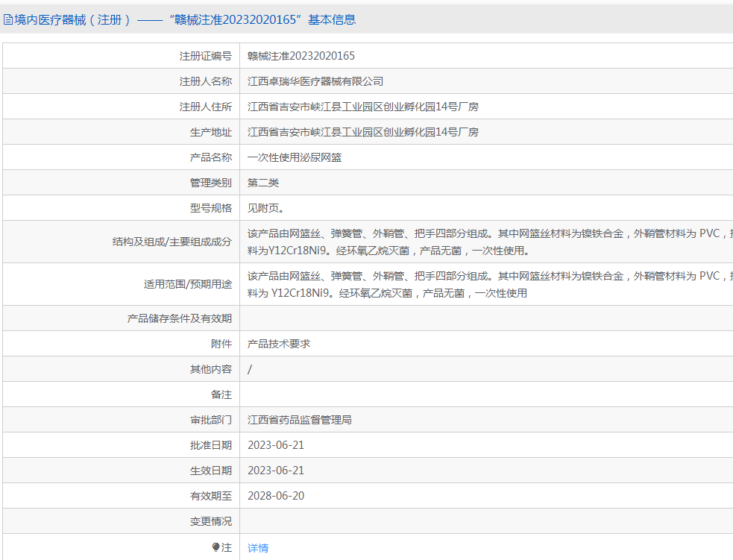Click the 审批部门 label
733x560 pixels.
coord(211,420)
